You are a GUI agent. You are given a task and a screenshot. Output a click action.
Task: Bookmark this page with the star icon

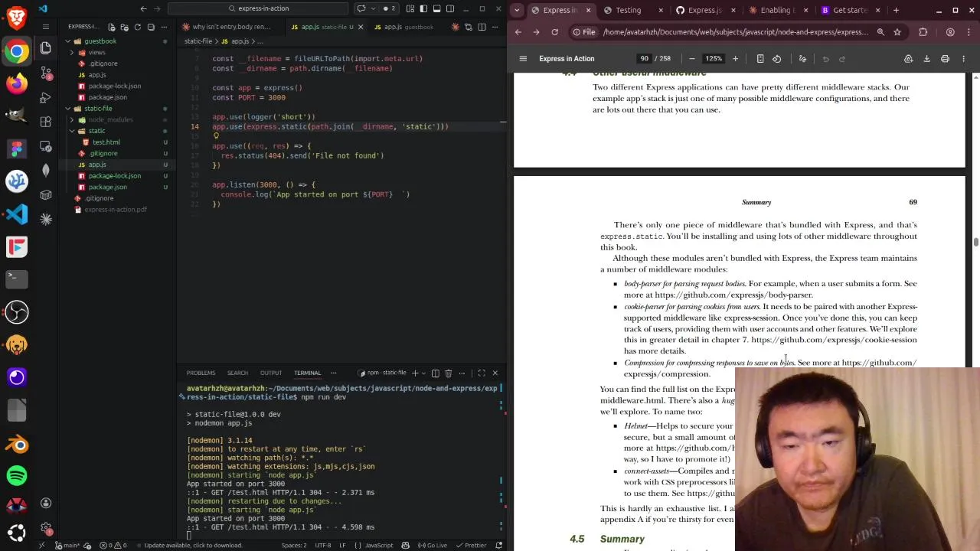897,32
